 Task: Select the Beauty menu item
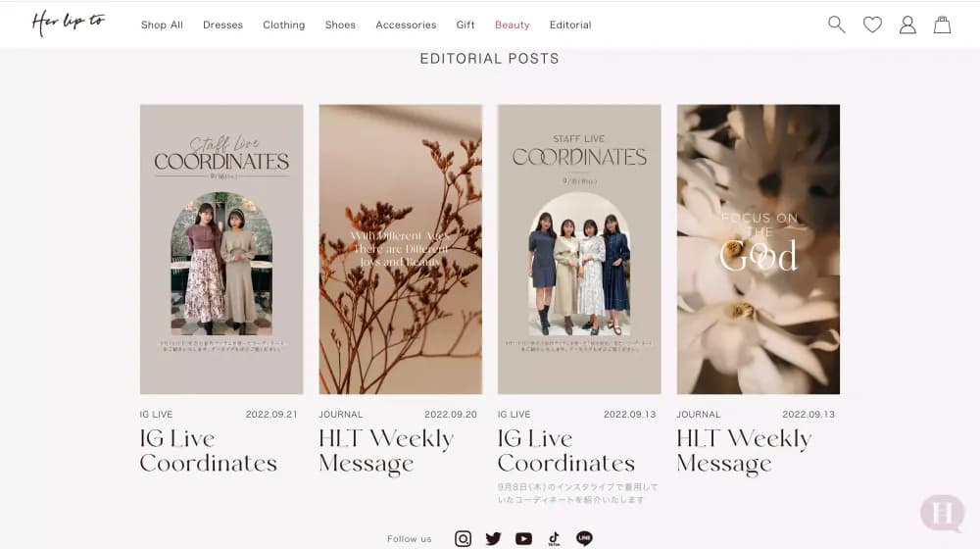(x=512, y=25)
